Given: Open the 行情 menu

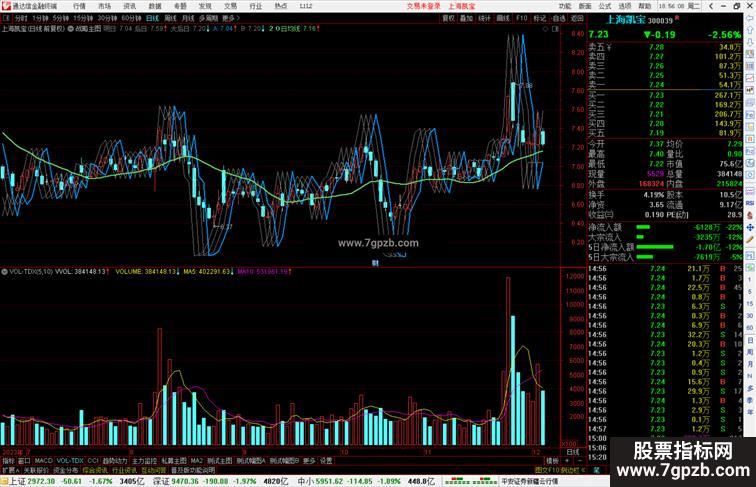Looking at the screenshot, I should coord(79,6).
